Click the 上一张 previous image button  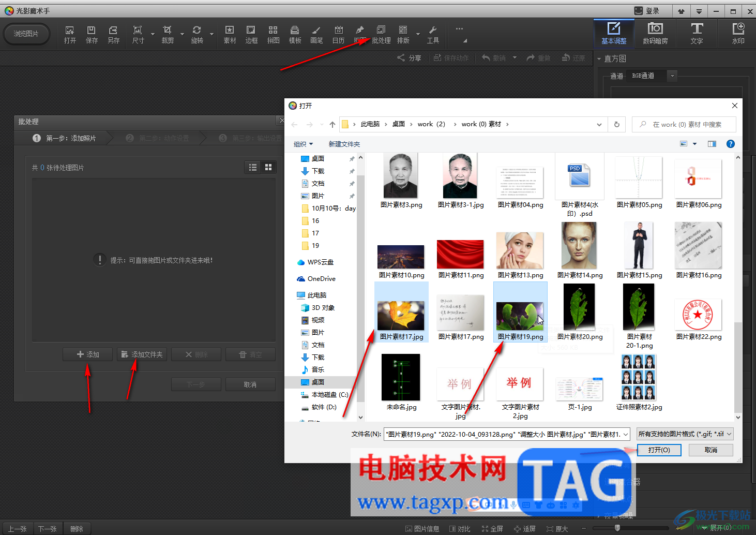[17, 529]
